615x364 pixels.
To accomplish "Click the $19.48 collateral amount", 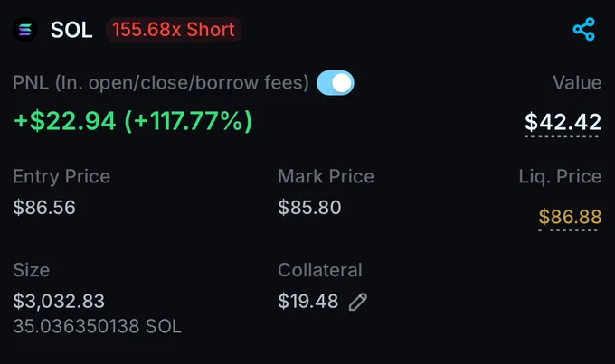I will coord(307,302).
